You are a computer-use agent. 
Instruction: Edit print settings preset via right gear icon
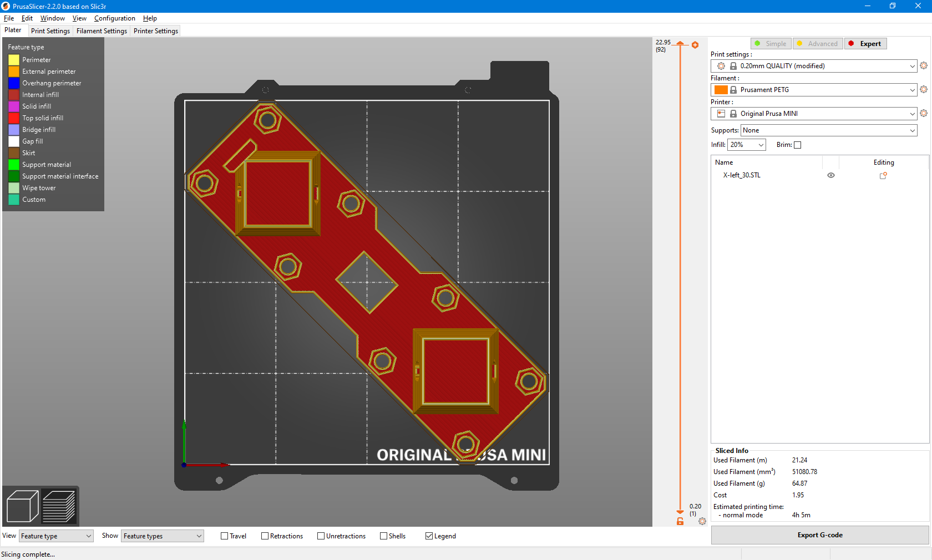click(x=924, y=65)
